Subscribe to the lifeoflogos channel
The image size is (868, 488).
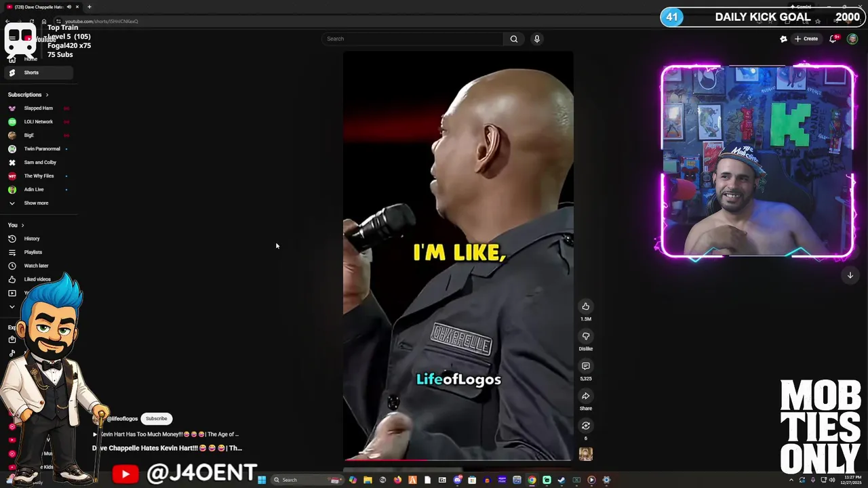pos(156,418)
